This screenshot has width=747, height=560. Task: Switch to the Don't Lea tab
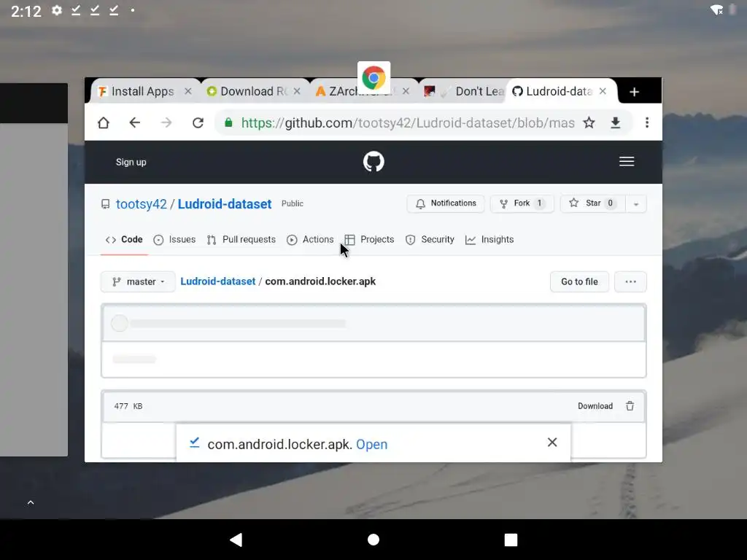(x=465, y=91)
